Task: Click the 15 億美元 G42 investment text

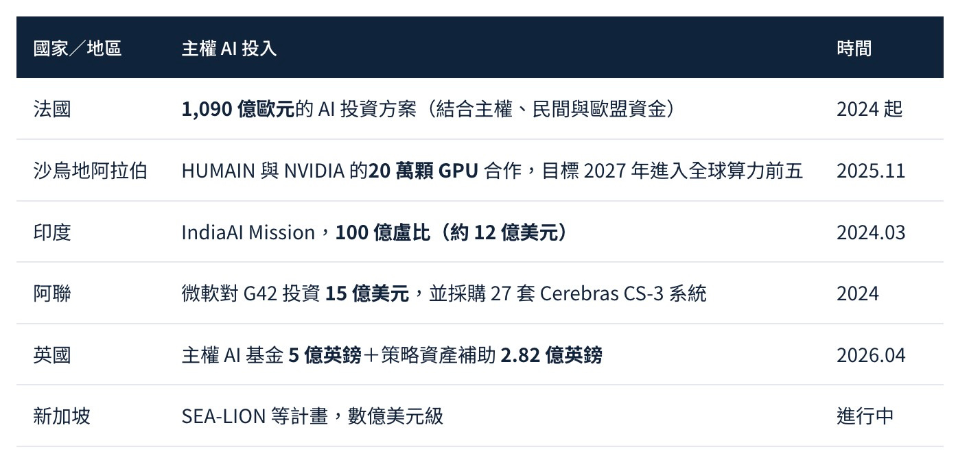Action: 367,293
